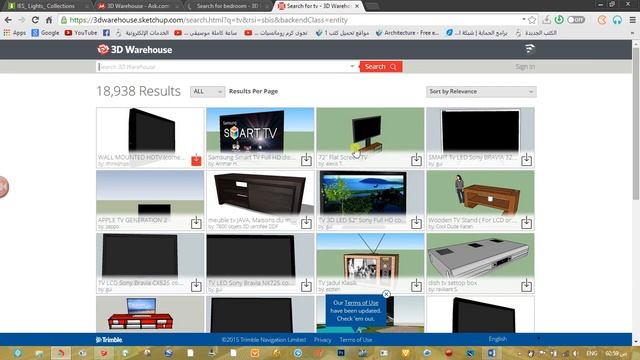This screenshot has height=360, width=640.
Task: Download the 72" Flat Screen TV model
Action: click(416, 160)
